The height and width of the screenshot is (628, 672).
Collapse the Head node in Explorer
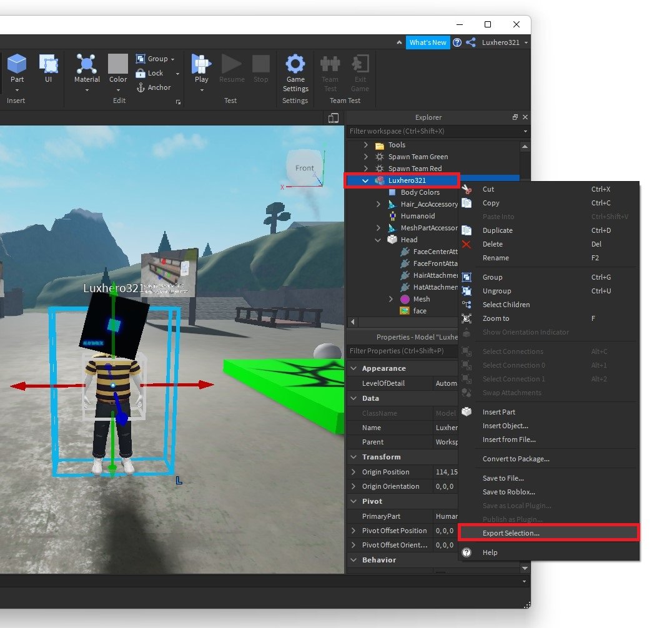pyautogui.click(x=377, y=239)
